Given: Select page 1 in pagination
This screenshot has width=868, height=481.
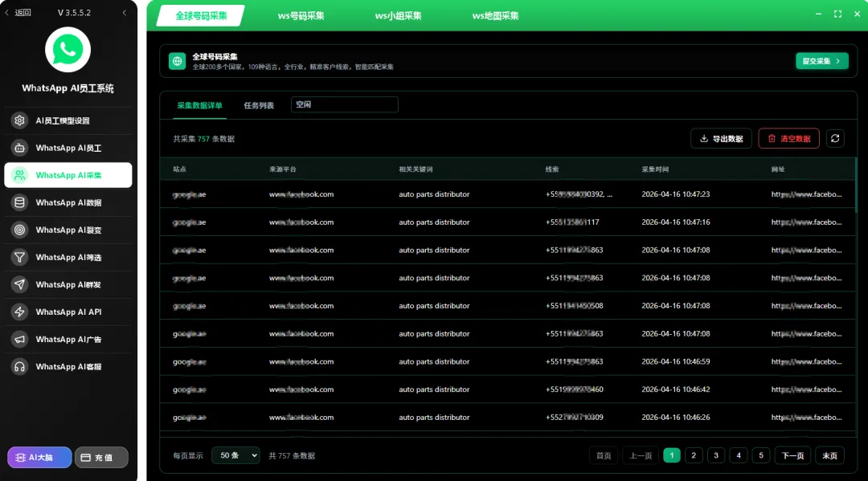Looking at the screenshot, I should [671, 455].
